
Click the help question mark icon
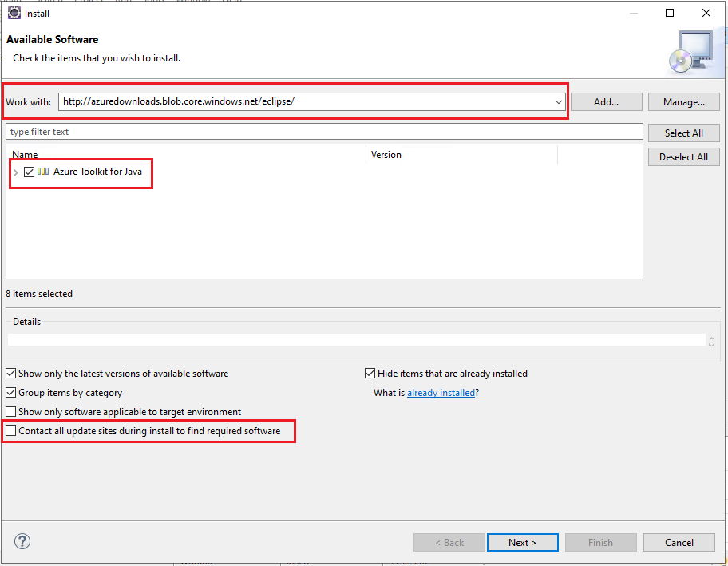tap(22, 541)
